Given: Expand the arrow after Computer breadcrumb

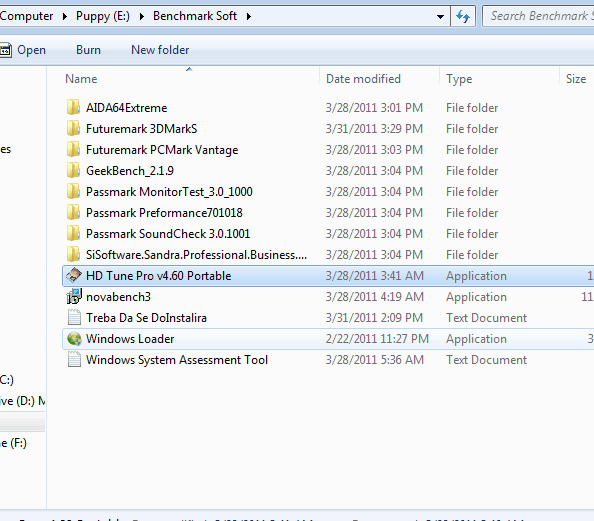Looking at the screenshot, I should click(x=65, y=16).
